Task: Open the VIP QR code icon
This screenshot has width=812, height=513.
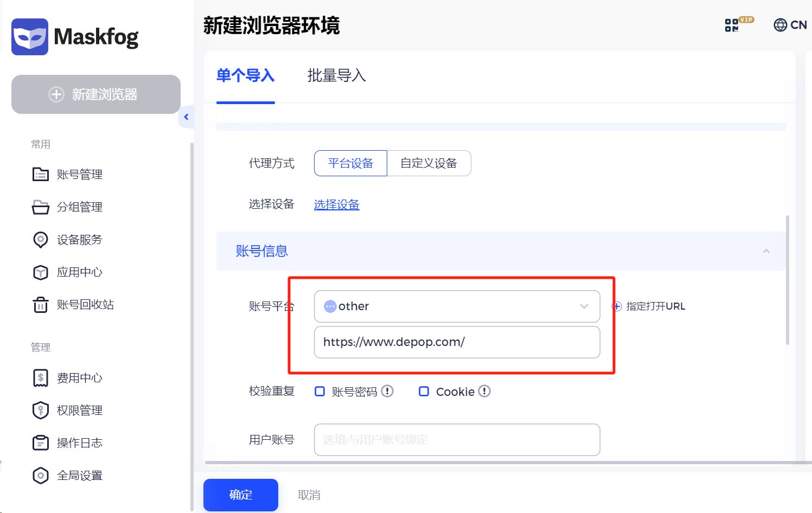Action: coord(732,25)
